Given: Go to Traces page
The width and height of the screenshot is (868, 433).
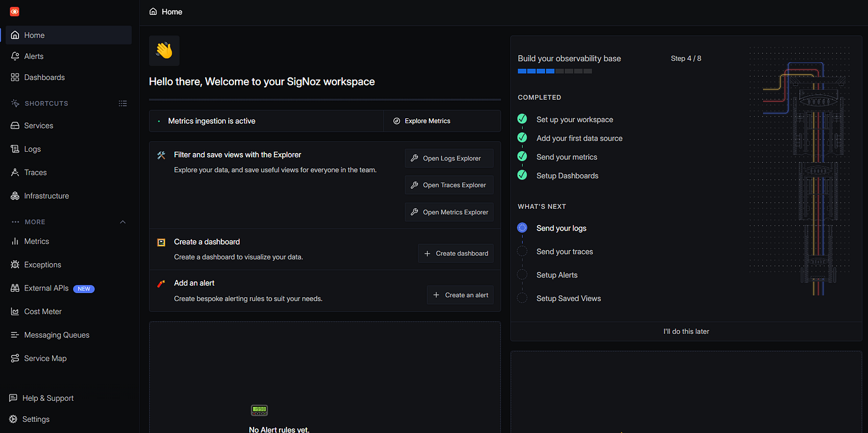Looking at the screenshot, I should coord(69,173).
